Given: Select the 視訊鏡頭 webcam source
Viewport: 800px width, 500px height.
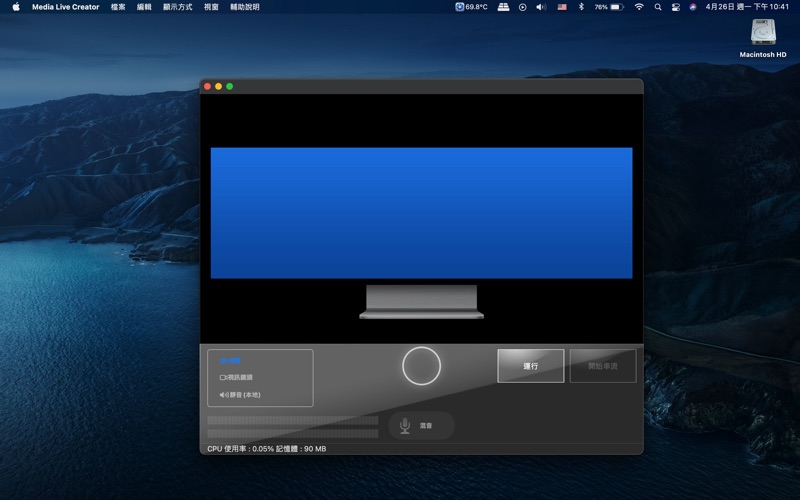Looking at the screenshot, I should 236,378.
